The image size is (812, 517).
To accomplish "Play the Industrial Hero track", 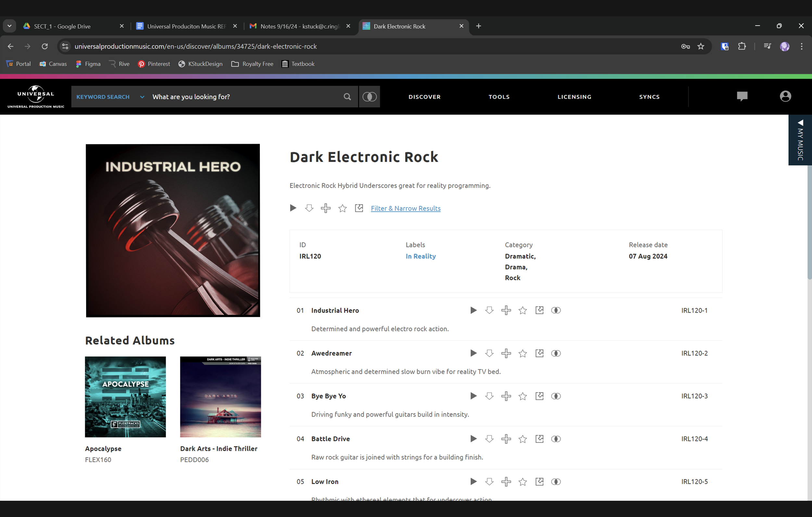I will click(x=473, y=310).
